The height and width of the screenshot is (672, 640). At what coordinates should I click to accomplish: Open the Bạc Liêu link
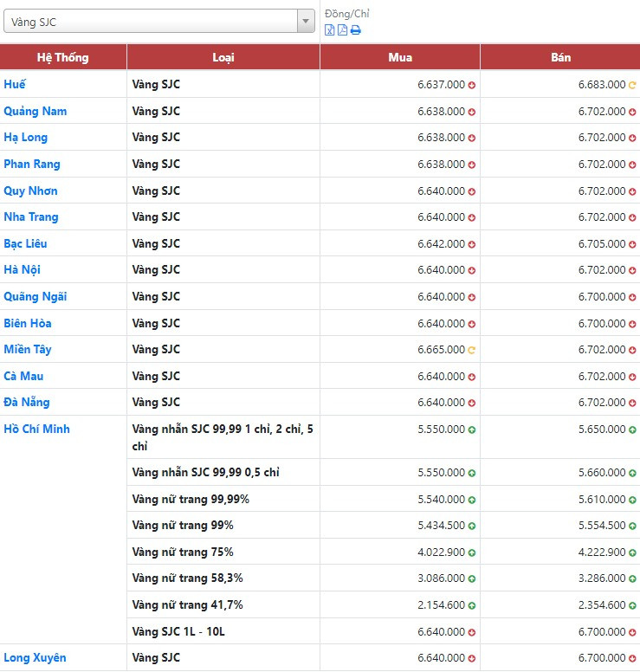tap(25, 243)
